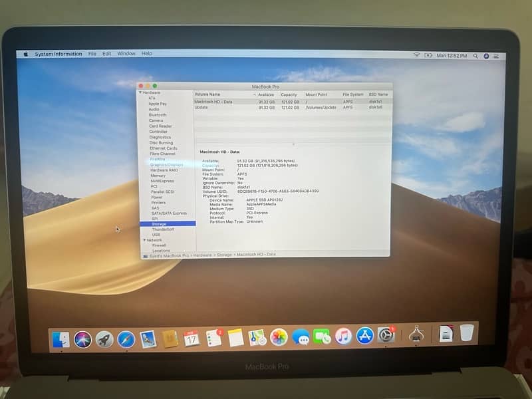Launch Siri from the dock
The height and width of the screenshot is (399, 532).
(83, 339)
